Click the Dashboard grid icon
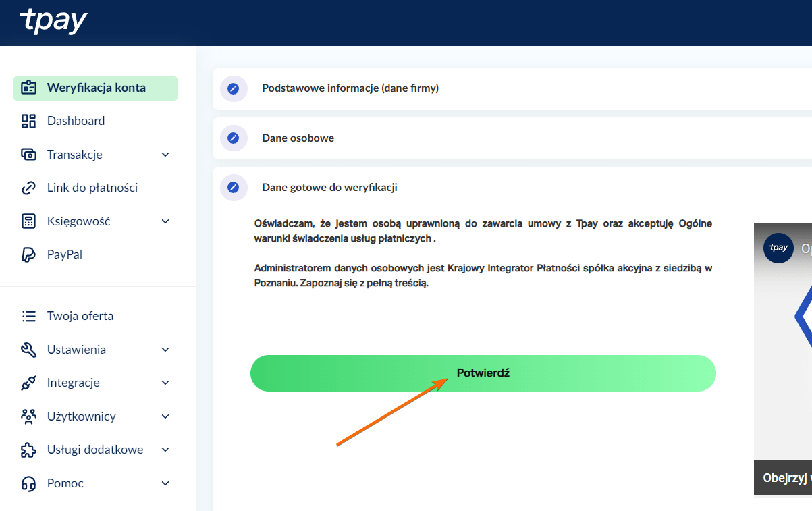This screenshot has width=812, height=511. click(x=28, y=121)
